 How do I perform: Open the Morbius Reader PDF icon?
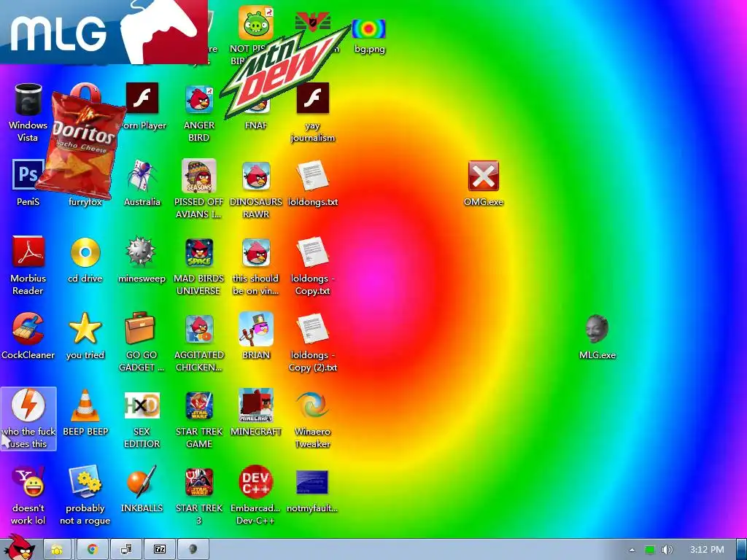coord(28,252)
